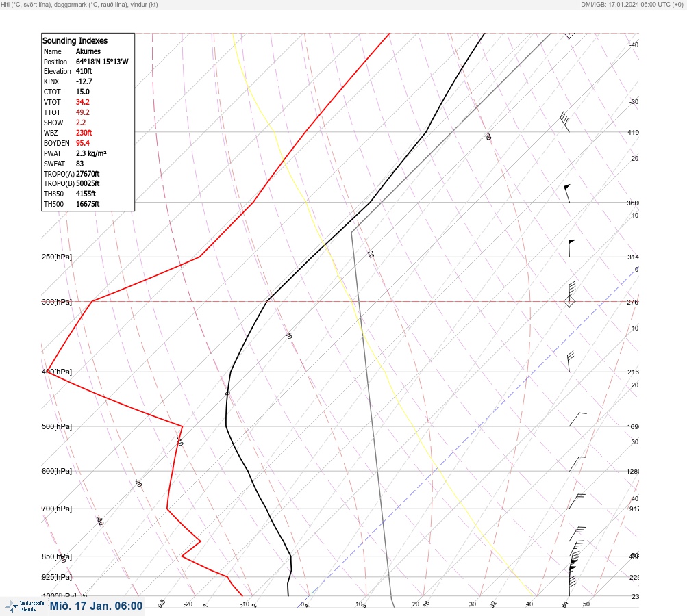Click the header legend text 'Hiti (°C, svört lína)...'

79,4
